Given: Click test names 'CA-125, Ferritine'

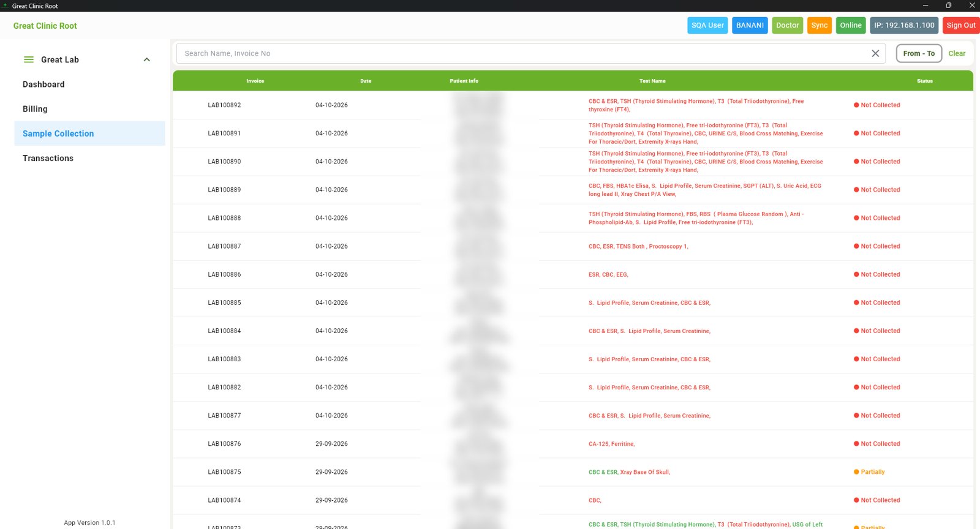Looking at the screenshot, I should (611, 444).
